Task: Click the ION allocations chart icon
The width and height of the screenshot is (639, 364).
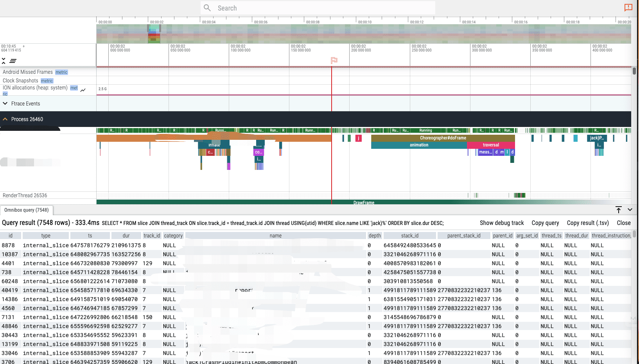Action: click(x=83, y=90)
